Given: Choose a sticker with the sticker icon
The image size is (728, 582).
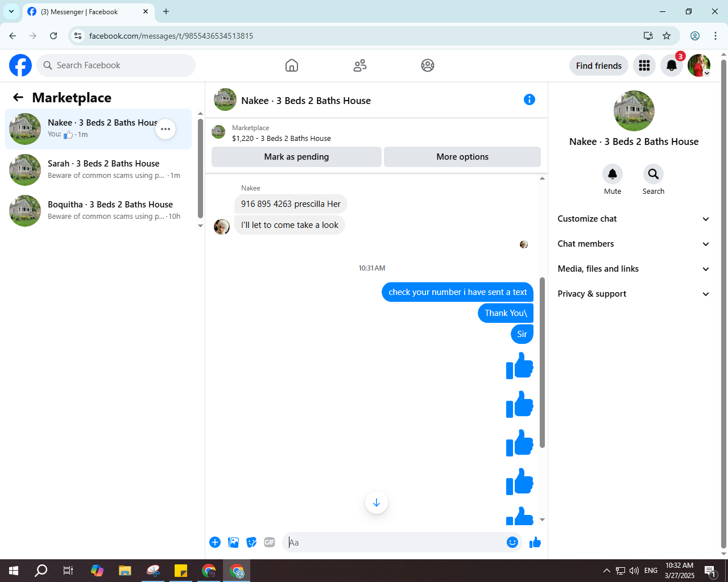Looking at the screenshot, I should coord(251,542).
